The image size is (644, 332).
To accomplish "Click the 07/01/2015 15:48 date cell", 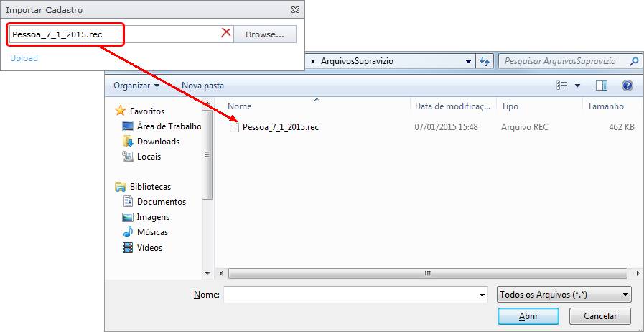I will pyautogui.click(x=446, y=127).
